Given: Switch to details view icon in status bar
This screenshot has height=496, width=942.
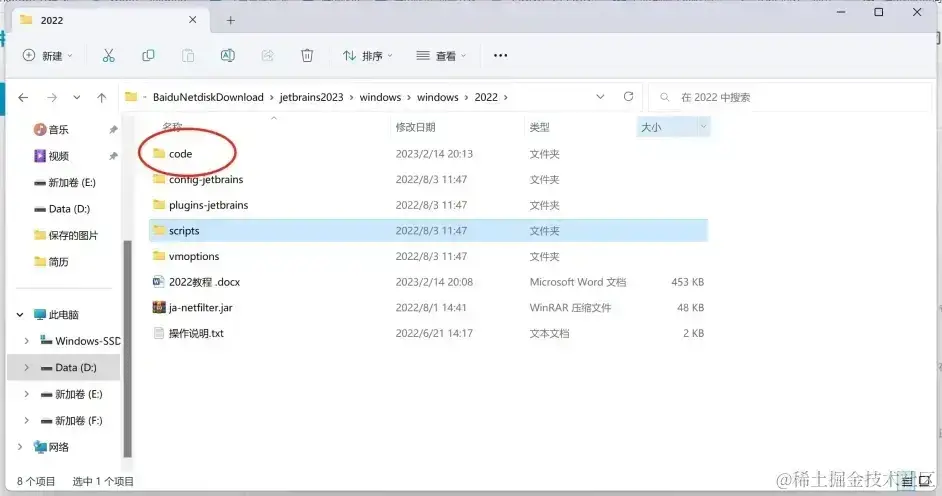Looking at the screenshot, I should pos(907,481).
